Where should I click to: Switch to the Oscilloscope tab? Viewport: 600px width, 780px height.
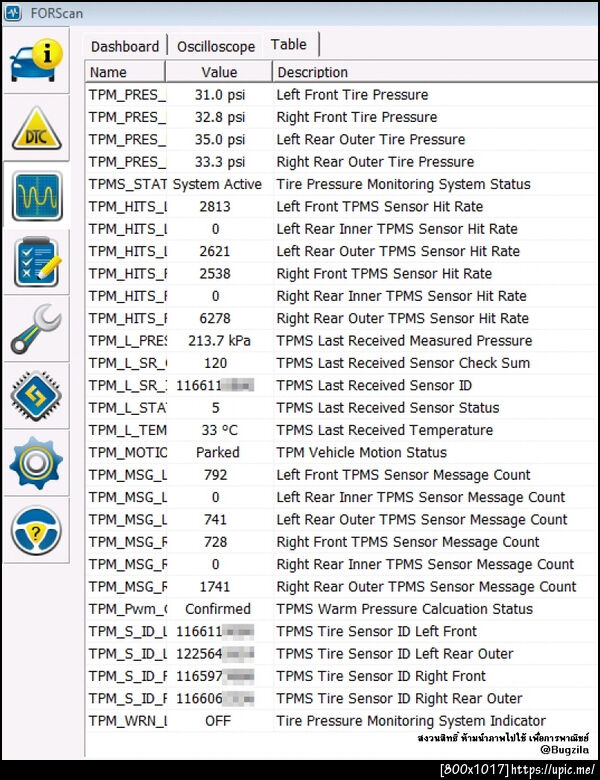point(216,47)
